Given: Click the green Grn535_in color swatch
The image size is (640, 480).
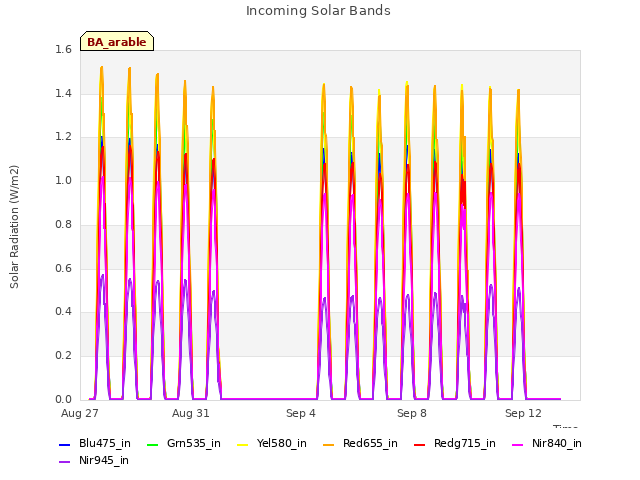Looking at the screenshot, I should (x=152, y=444).
